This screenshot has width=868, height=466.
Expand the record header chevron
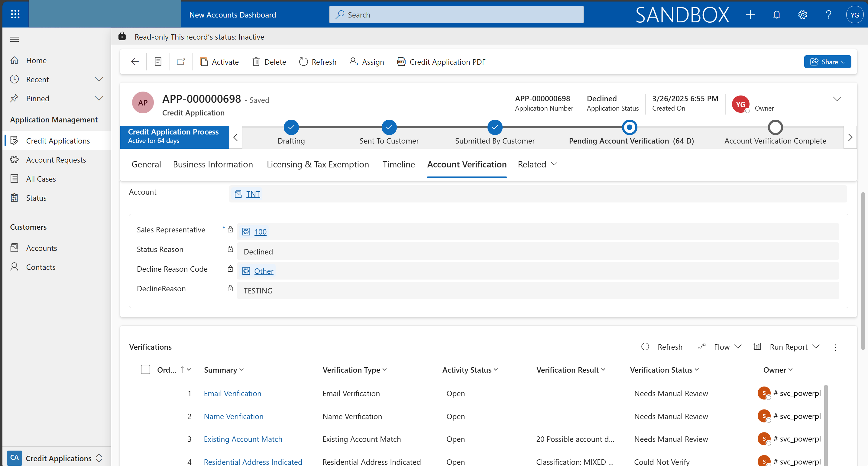pyautogui.click(x=837, y=99)
